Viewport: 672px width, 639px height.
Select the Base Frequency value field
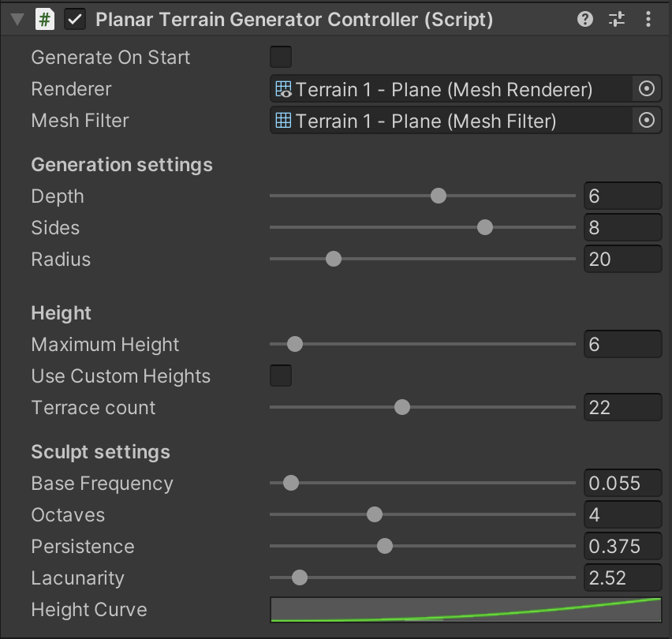622,483
